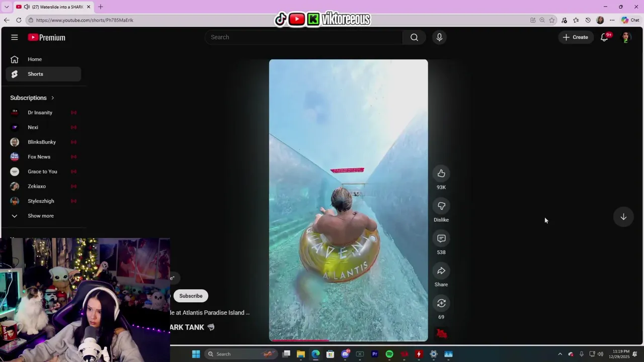Open the YouTube account avatar menu
The height and width of the screenshot is (362, 644).
[x=626, y=37]
